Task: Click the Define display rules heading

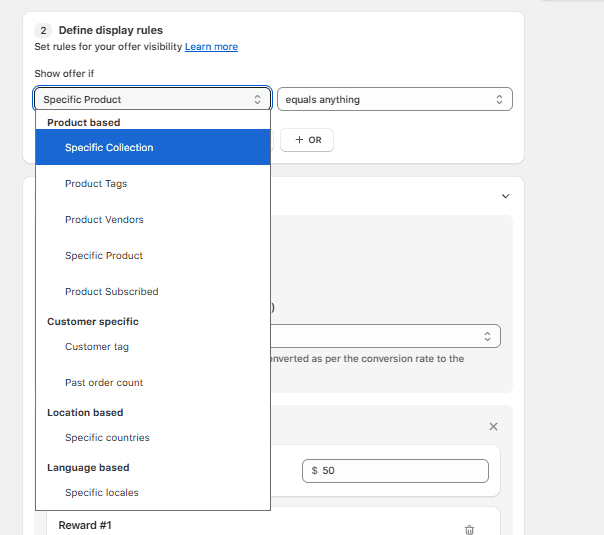Action: 111,30
